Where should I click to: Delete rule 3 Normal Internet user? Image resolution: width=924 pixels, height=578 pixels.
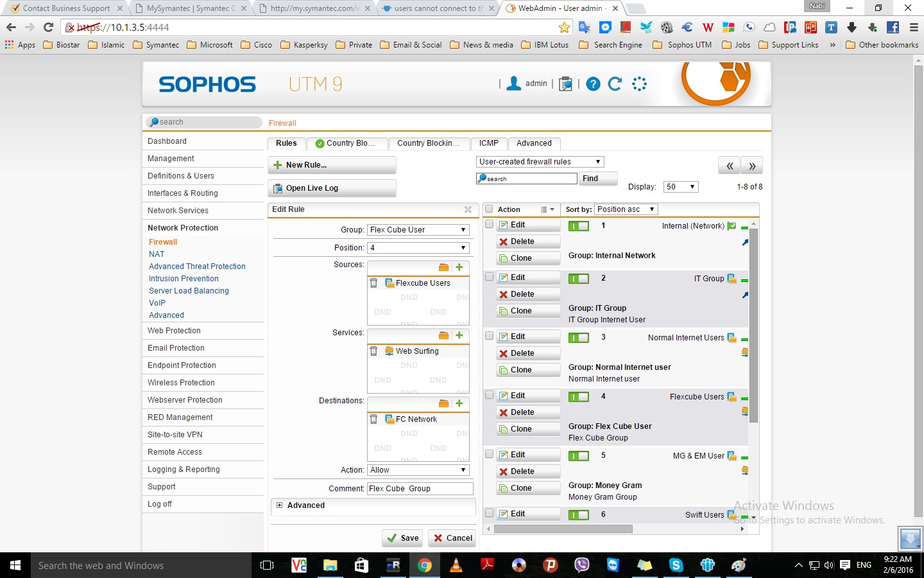[x=529, y=353]
